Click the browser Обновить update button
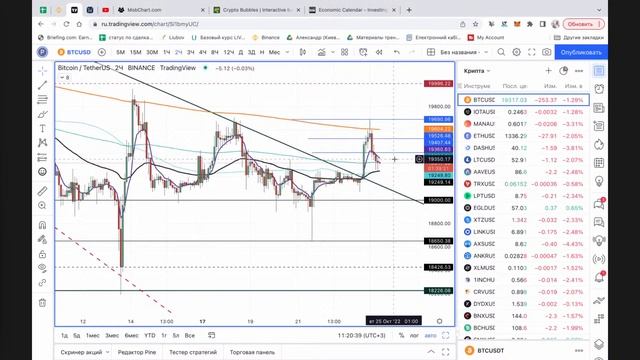 click(x=584, y=24)
